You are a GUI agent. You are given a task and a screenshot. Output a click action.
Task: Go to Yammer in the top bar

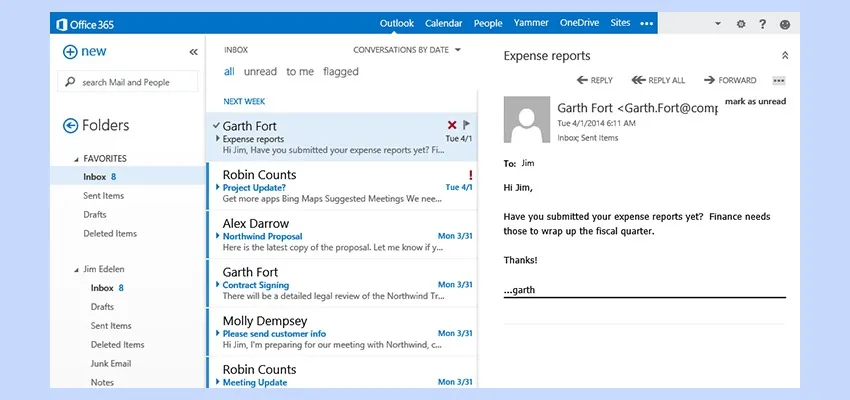point(531,23)
